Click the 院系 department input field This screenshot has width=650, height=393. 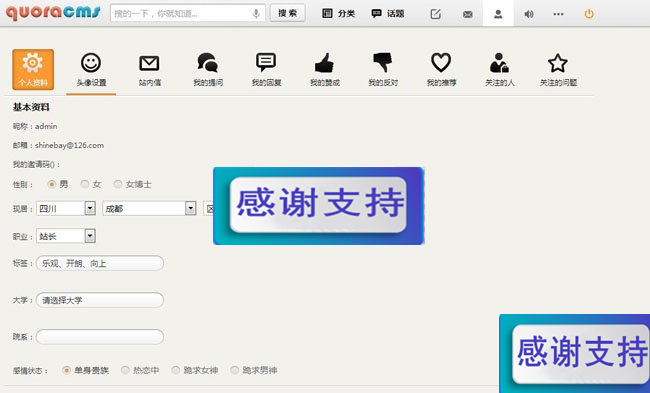pos(100,337)
